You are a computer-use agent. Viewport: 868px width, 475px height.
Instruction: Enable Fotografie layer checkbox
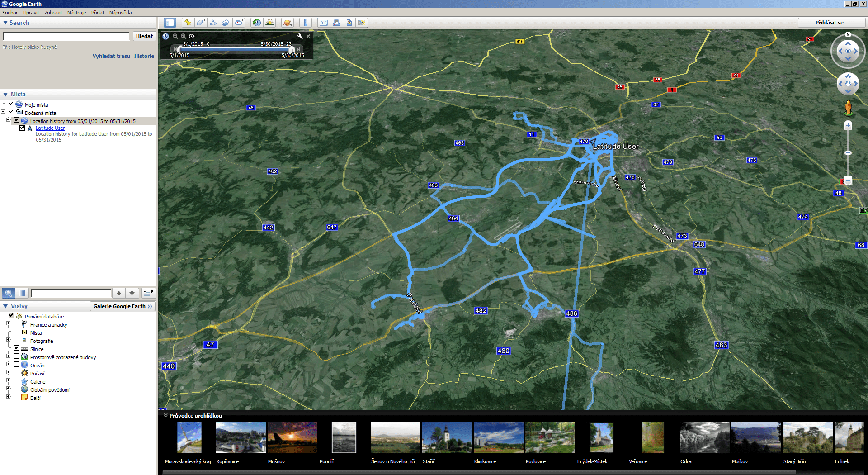pyautogui.click(x=17, y=340)
